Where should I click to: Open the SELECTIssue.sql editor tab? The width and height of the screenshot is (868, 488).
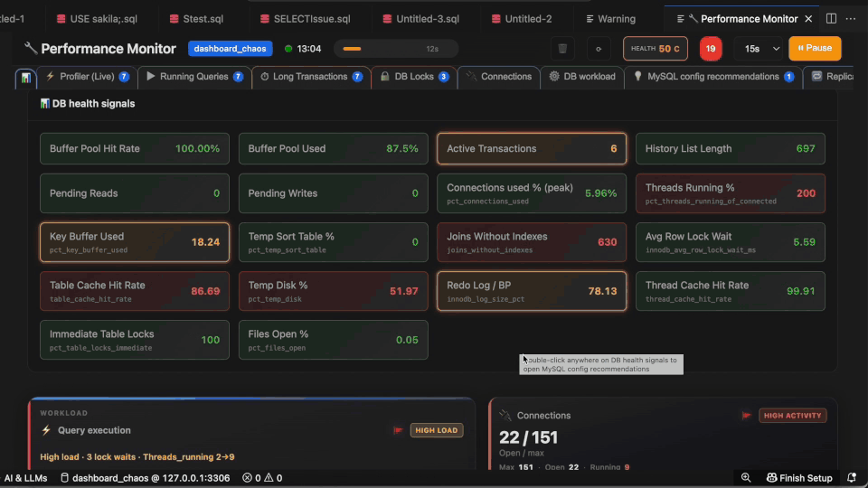[305, 19]
